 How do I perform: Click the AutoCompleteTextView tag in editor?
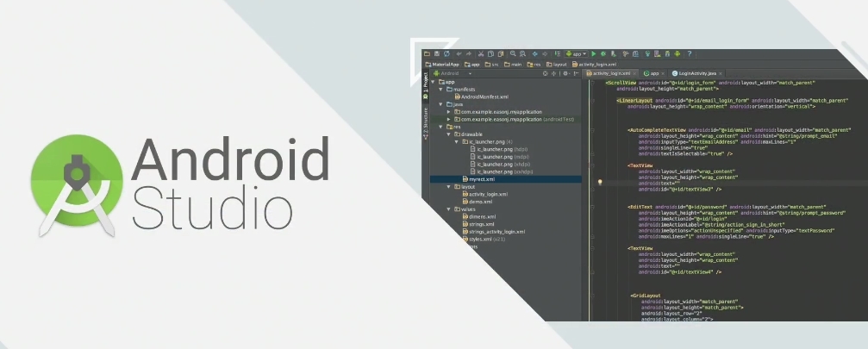pyautogui.click(x=657, y=130)
